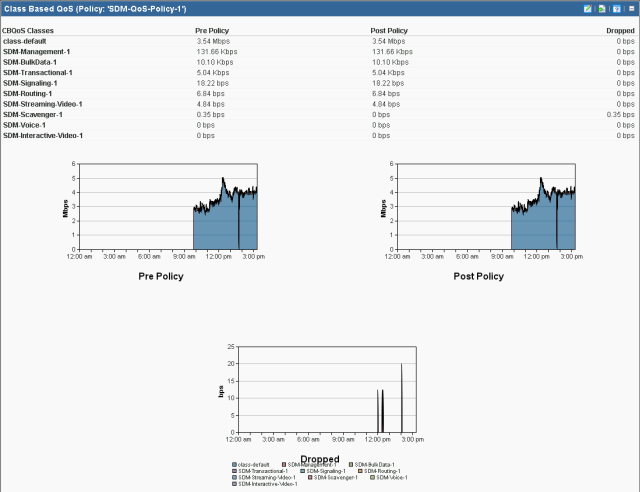The width and height of the screenshot is (640, 492).
Task: Choose SDM-Streaming-Video-1 in the class list
Action: tap(42, 104)
